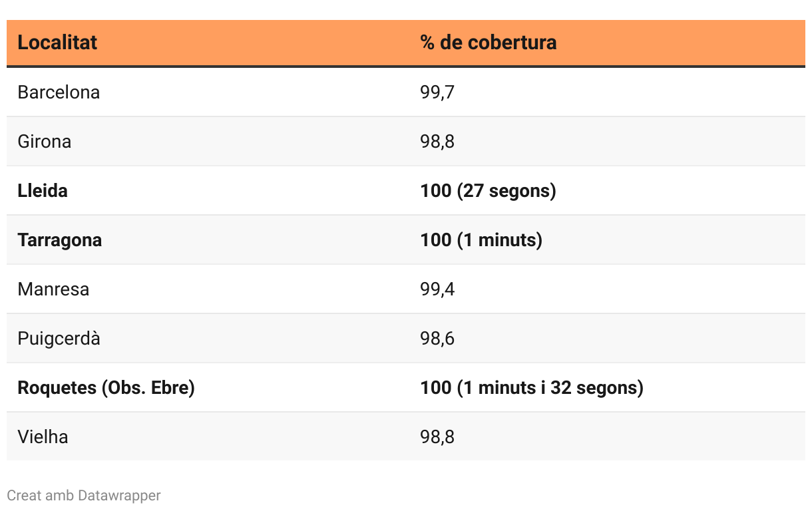Select the Barcelona row label

tap(59, 92)
